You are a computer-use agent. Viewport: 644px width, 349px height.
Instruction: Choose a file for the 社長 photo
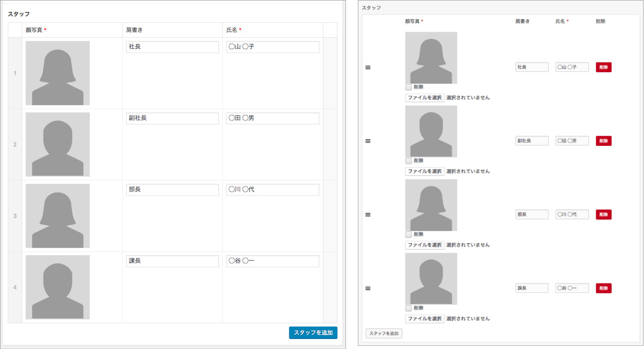click(425, 97)
